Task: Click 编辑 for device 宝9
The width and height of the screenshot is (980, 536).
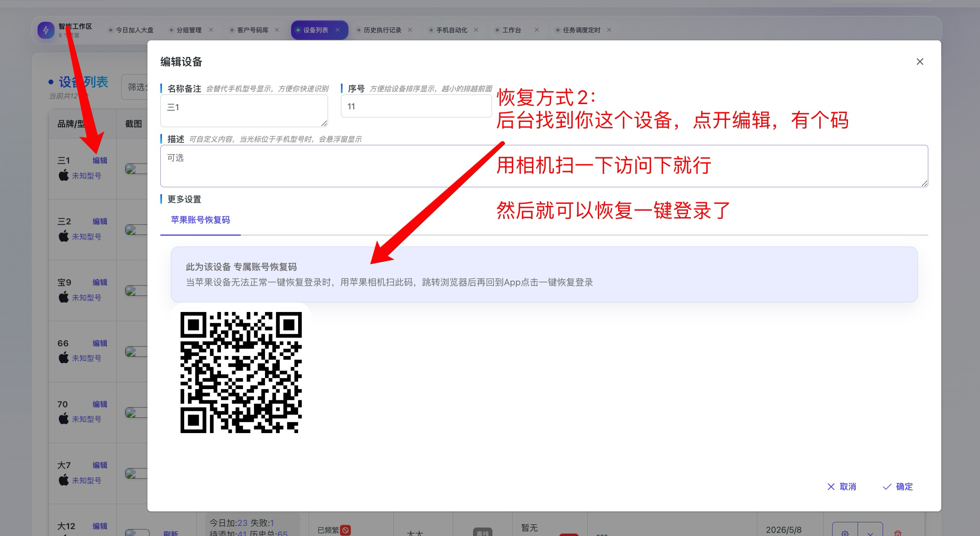Action: pos(100,283)
